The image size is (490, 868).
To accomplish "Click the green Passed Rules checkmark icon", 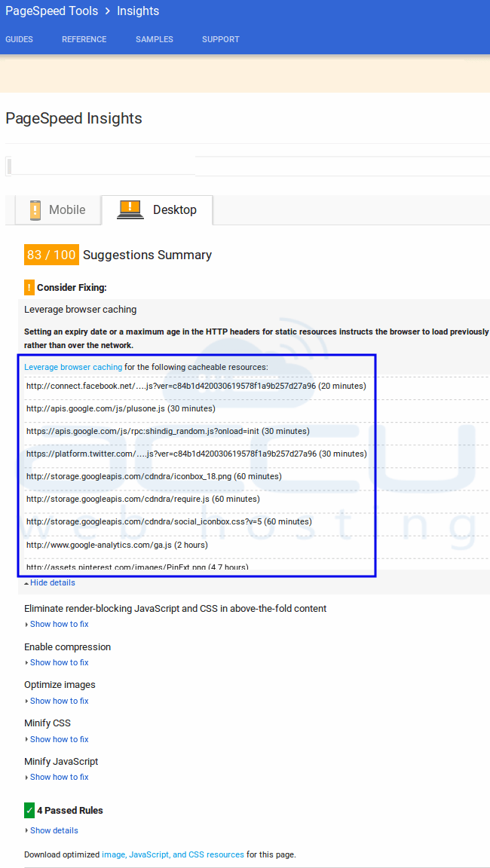I will click(x=29, y=811).
